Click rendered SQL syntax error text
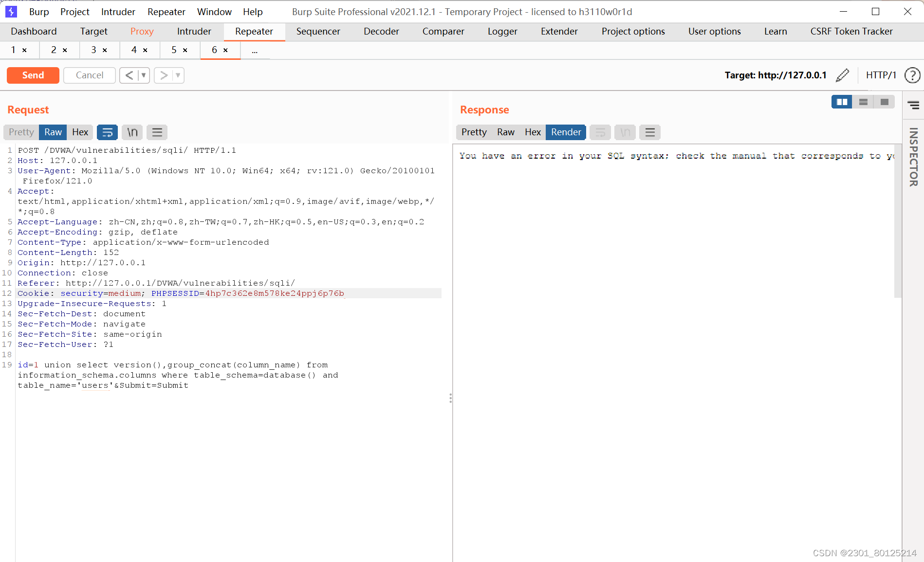Screen dimensions: 924x562 [677, 156]
